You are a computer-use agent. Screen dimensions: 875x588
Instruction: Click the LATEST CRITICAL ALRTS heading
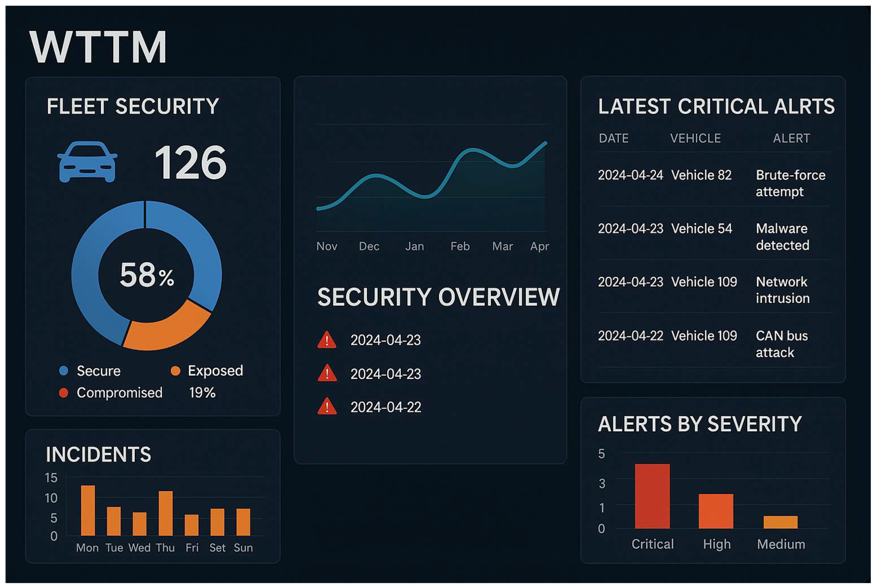[716, 106]
